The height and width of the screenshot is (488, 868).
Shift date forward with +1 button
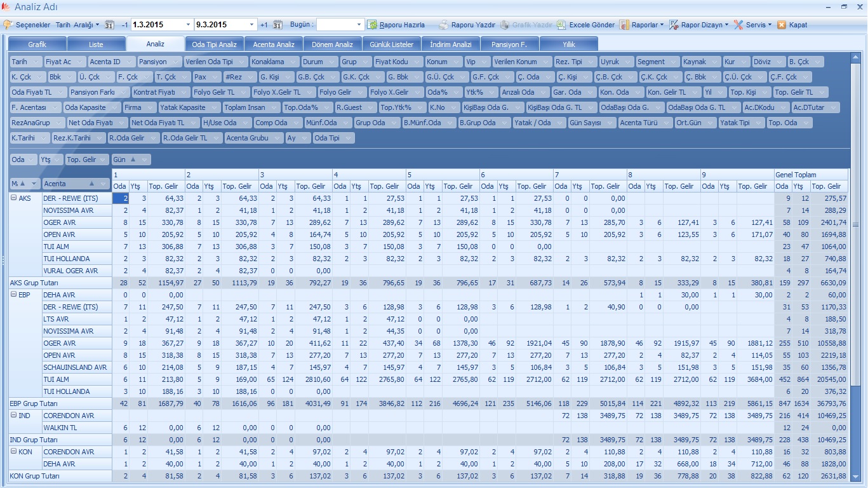tap(264, 25)
